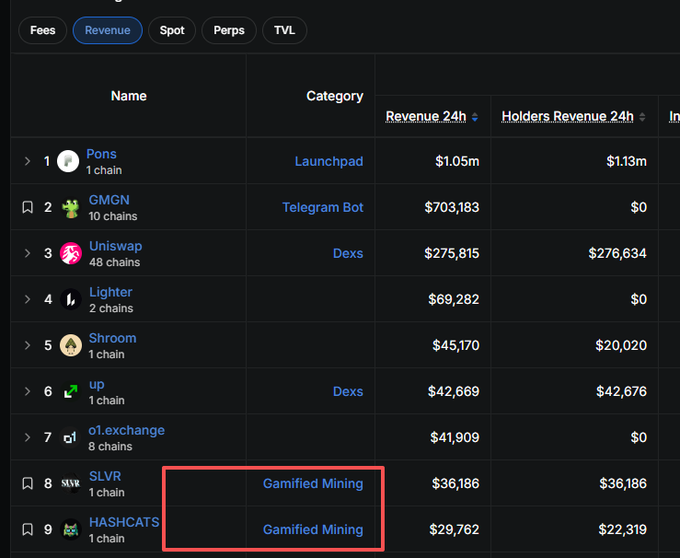Click the SLVR logo icon
This screenshot has height=558, width=680.
pyautogui.click(x=71, y=483)
